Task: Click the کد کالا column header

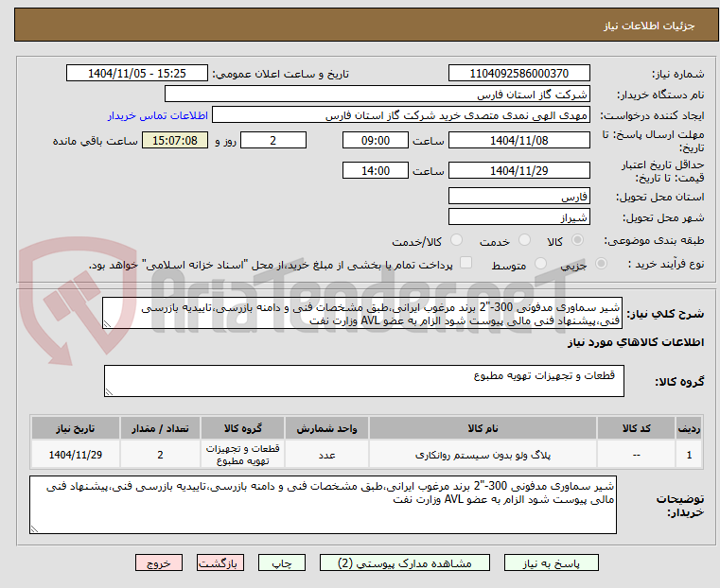Action: [636, 428]
